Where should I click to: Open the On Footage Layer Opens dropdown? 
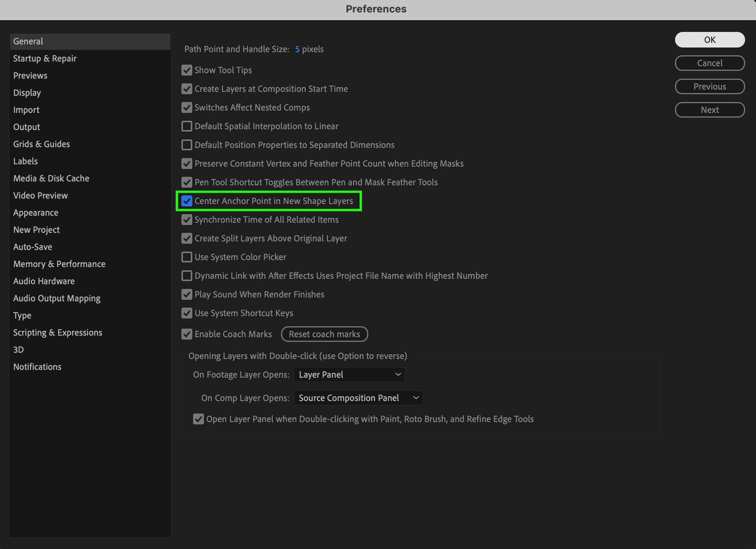[349, 375]
